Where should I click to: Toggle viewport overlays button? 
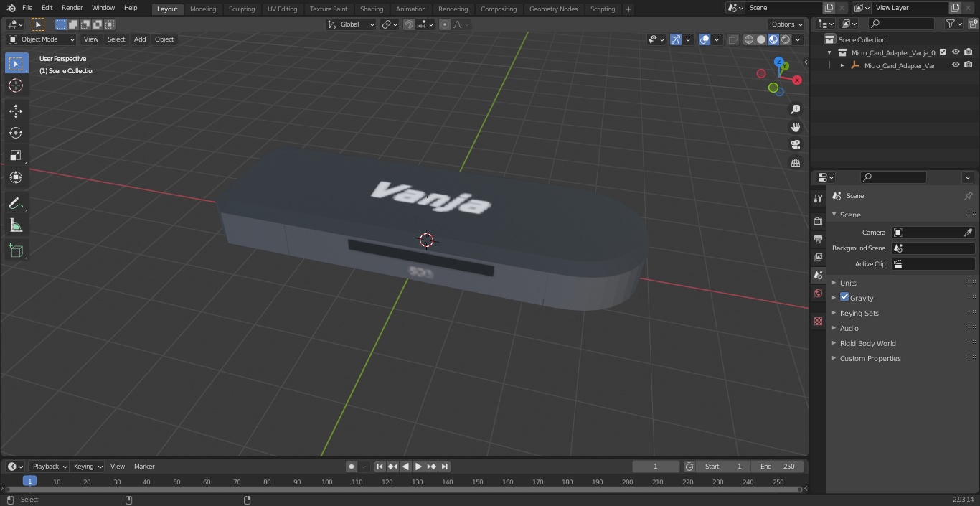tap(705, 39)
